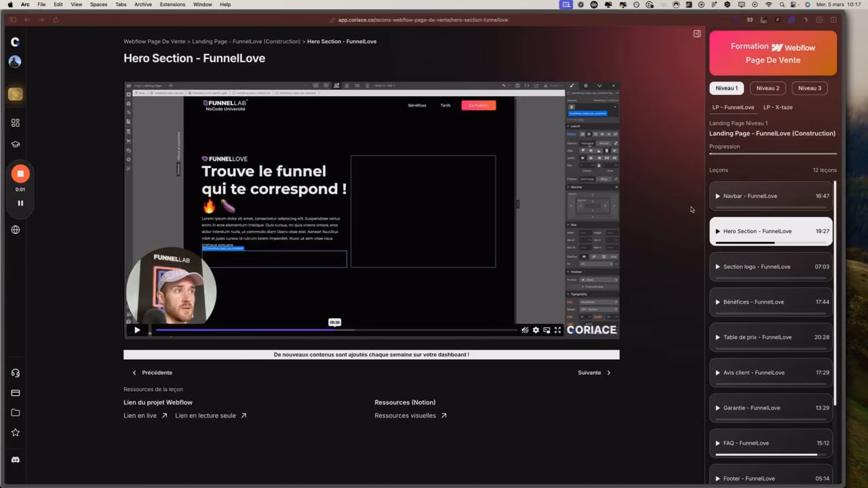The height and width of the screenshot is (488, 868).
Task: Open the Hero Section - FunnelLove lesson
Action: (x=771, y=231)
